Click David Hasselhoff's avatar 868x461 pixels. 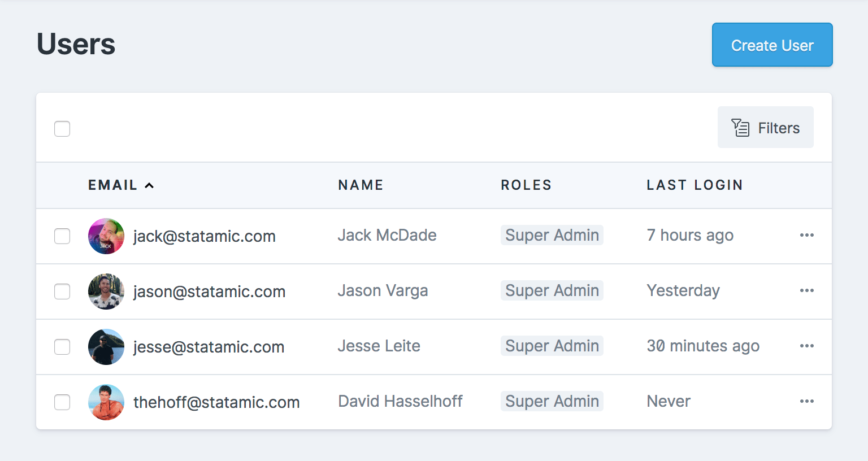(106, 402)
